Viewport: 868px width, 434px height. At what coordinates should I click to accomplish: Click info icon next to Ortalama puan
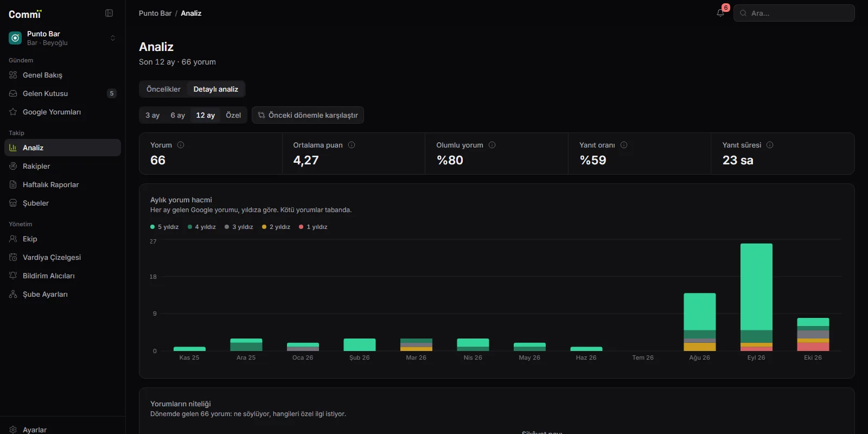(x=352, y=145)
